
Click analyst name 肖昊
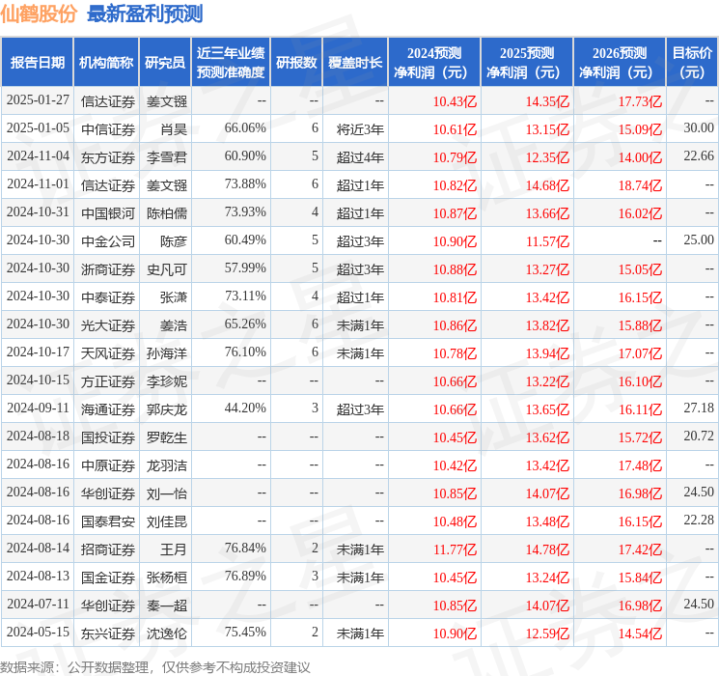(x=173, y=130)
